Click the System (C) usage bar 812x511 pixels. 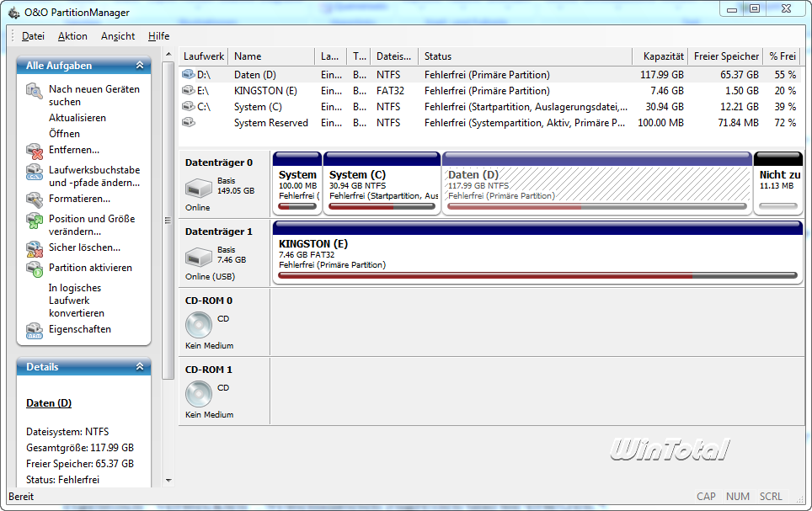pyautogui.click(x=382, y=206)
